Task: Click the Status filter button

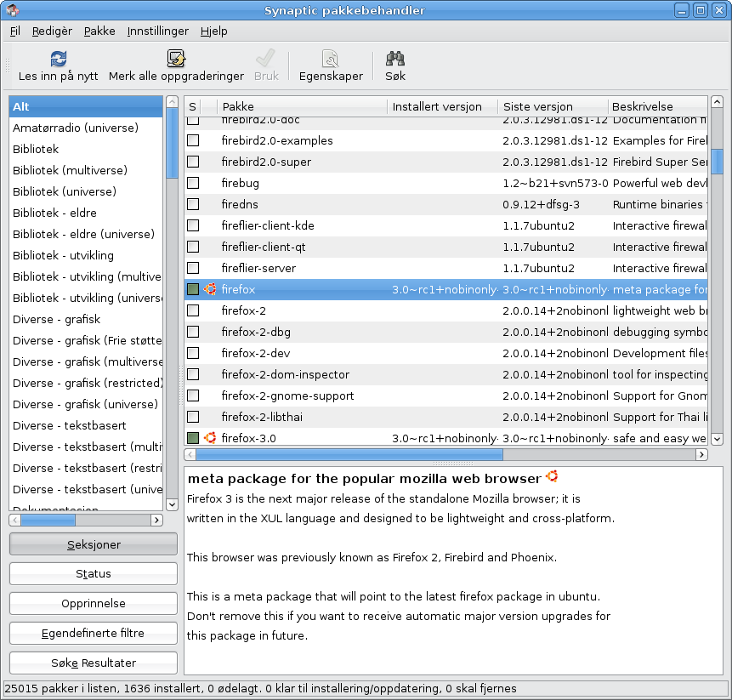Action: pyautogui.click(x=94, y=573)
